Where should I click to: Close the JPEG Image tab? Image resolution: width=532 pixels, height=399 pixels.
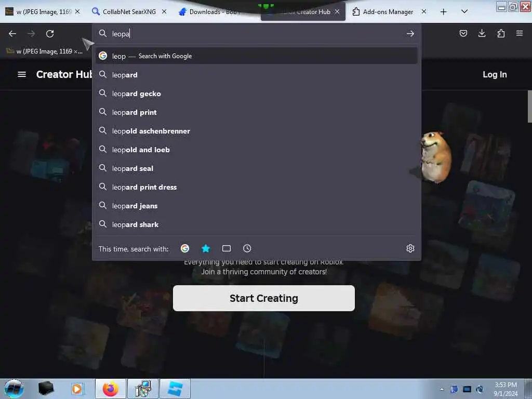(x=77, y=11)
